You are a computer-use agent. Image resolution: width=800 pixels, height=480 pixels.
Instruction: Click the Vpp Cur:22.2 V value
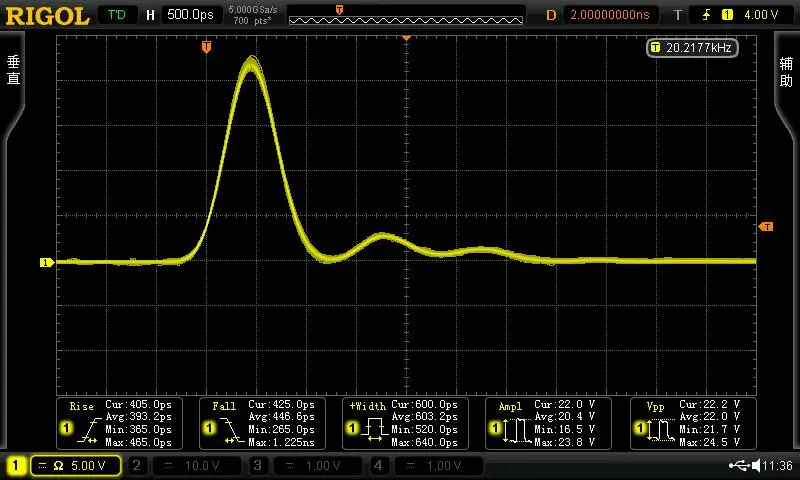(x=710, y=405)
